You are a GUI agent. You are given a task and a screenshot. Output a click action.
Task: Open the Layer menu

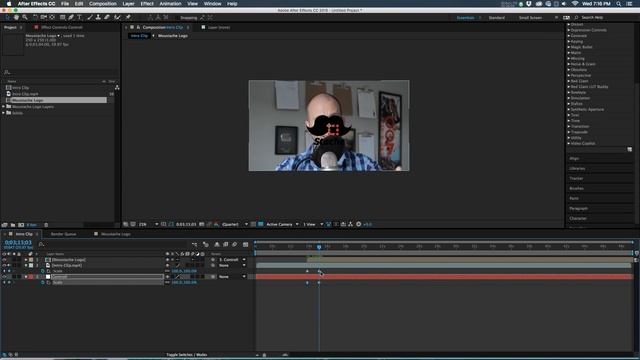pos(128,4)
